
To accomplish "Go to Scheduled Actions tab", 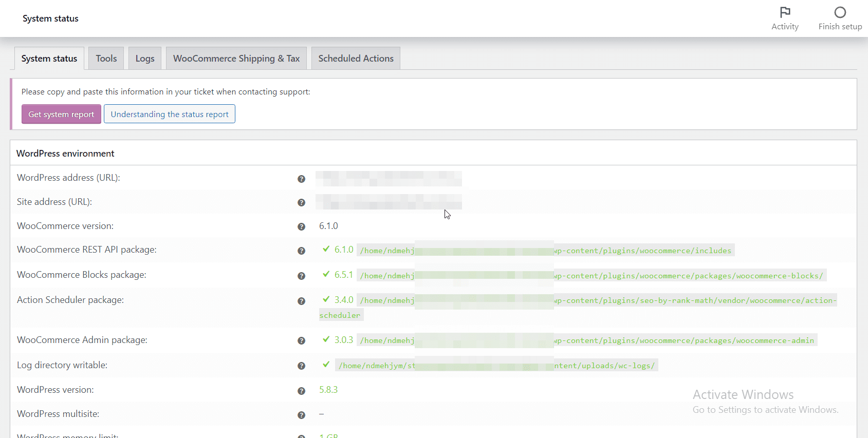I will [x=356, y=59].
